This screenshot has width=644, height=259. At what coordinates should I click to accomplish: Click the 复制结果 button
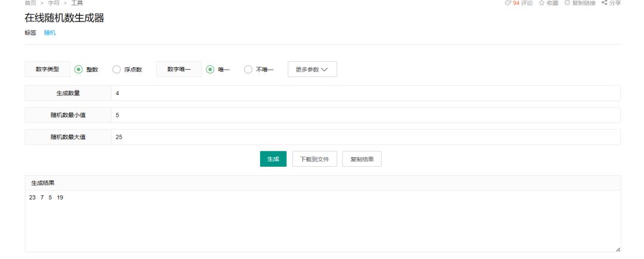tap(362, 159)
